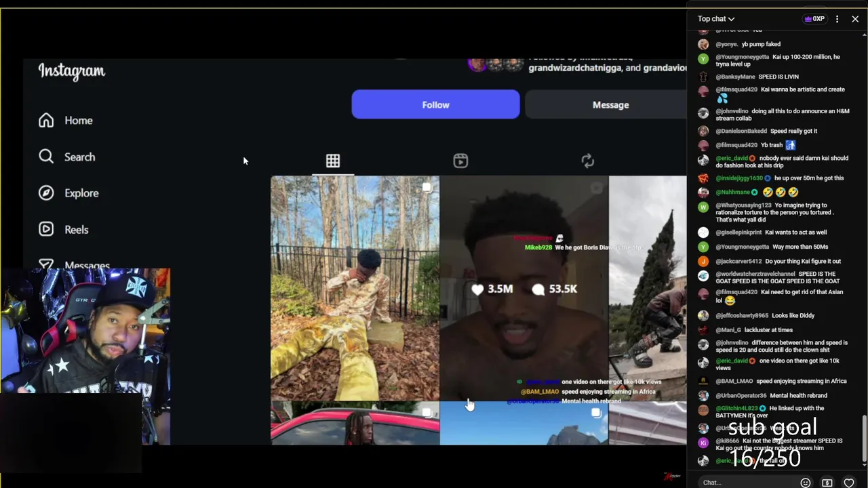Click @BAM_LMAO message 'speed enjoying streaming in Africa'

(781, 381)
